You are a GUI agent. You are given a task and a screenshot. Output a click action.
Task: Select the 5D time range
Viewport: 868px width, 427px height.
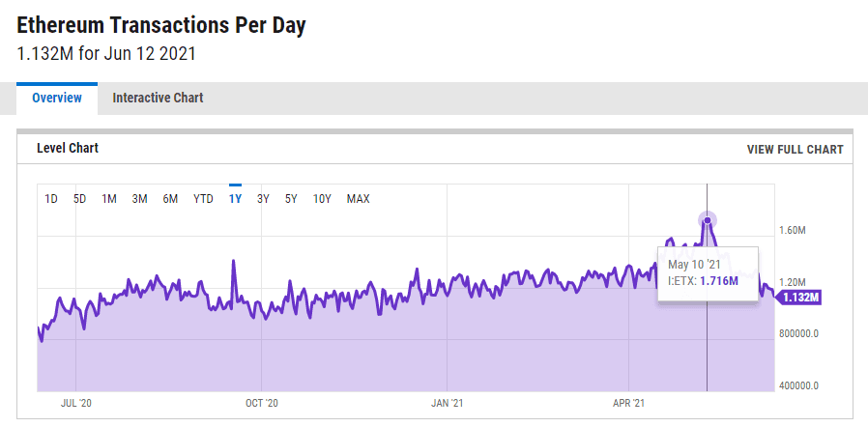(79, 199)
